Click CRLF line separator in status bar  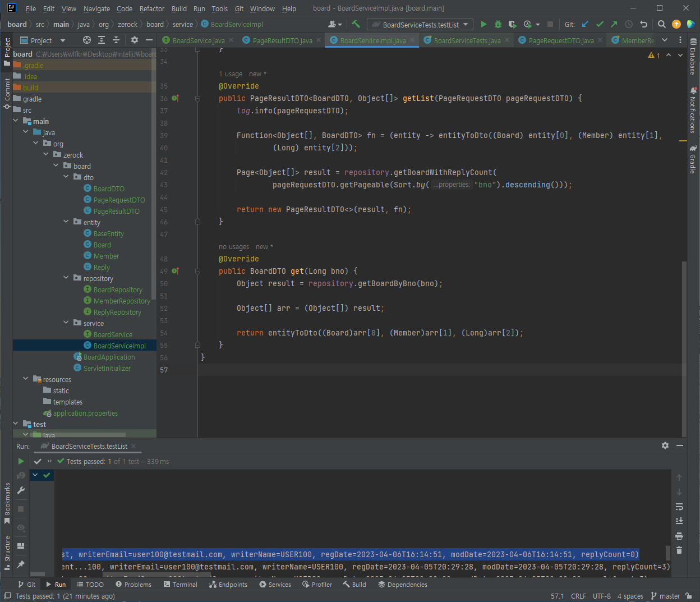[x=578, y=596]
